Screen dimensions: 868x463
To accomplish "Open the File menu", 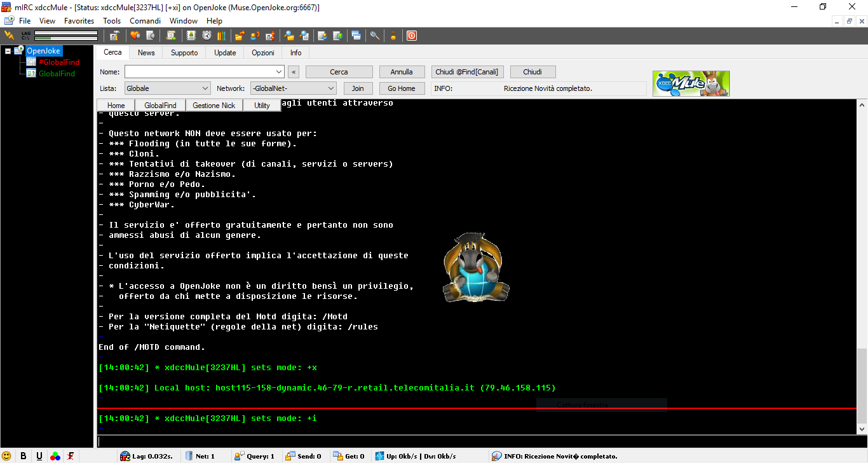I will click(x=25, y=21).
